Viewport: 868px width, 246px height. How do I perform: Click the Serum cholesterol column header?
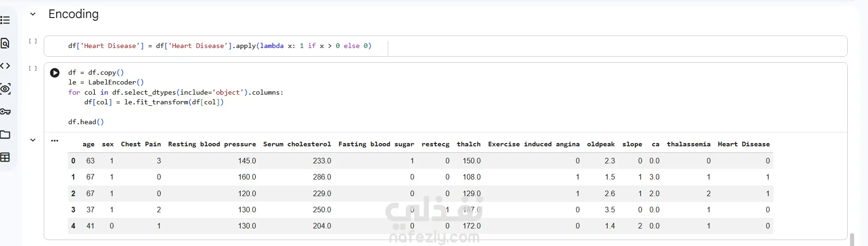tap(297, 144)
